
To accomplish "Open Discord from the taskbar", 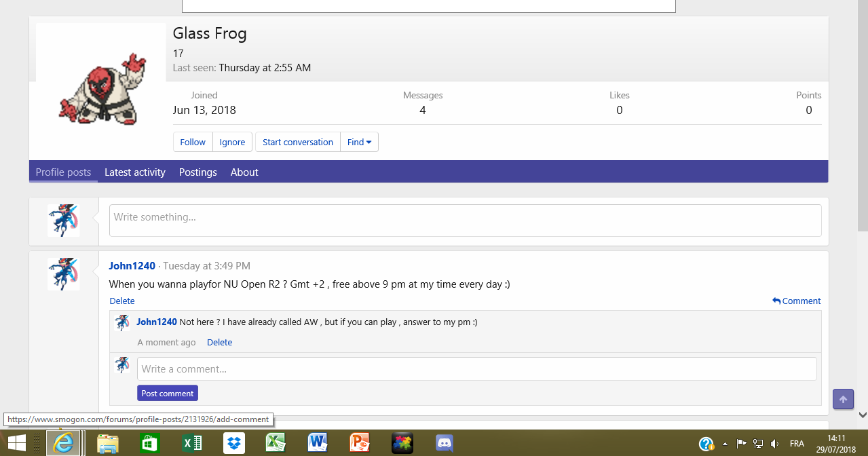I will pos(445,443).
